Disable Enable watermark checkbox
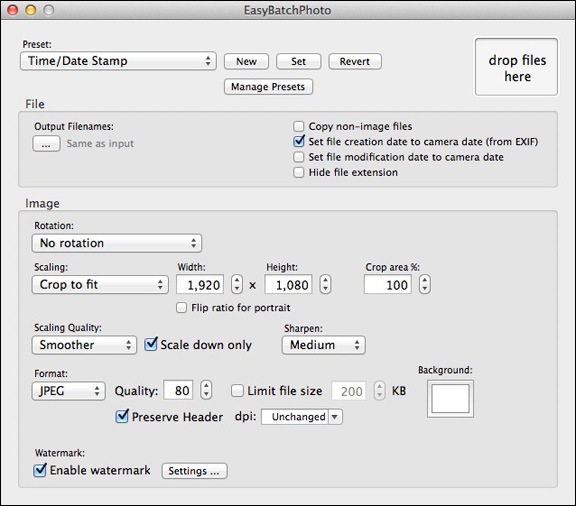The image size is (576, 506). coord(40,470)
